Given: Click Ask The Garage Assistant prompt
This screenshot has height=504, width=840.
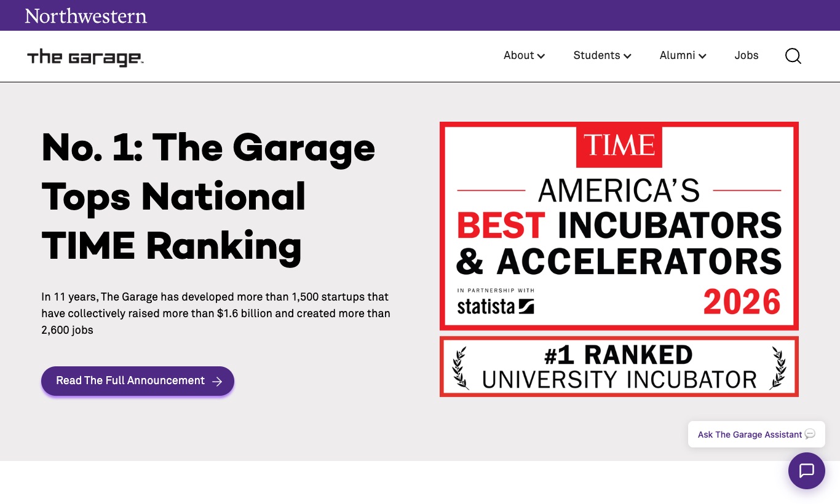Looking at the screenshot, I should 756,435.
